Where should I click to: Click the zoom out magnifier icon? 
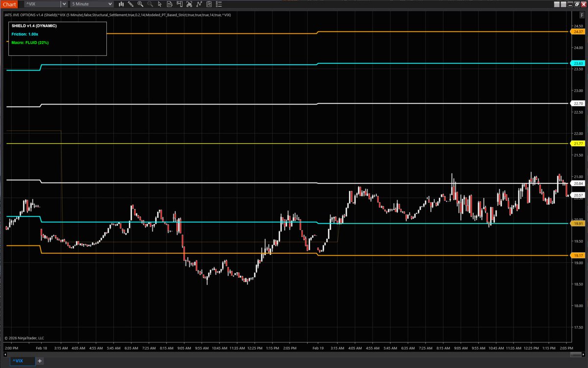click(x=150, y=4)
